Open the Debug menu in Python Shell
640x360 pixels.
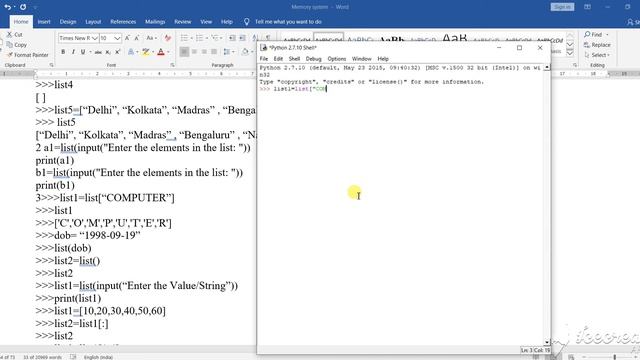click(313, 59)
